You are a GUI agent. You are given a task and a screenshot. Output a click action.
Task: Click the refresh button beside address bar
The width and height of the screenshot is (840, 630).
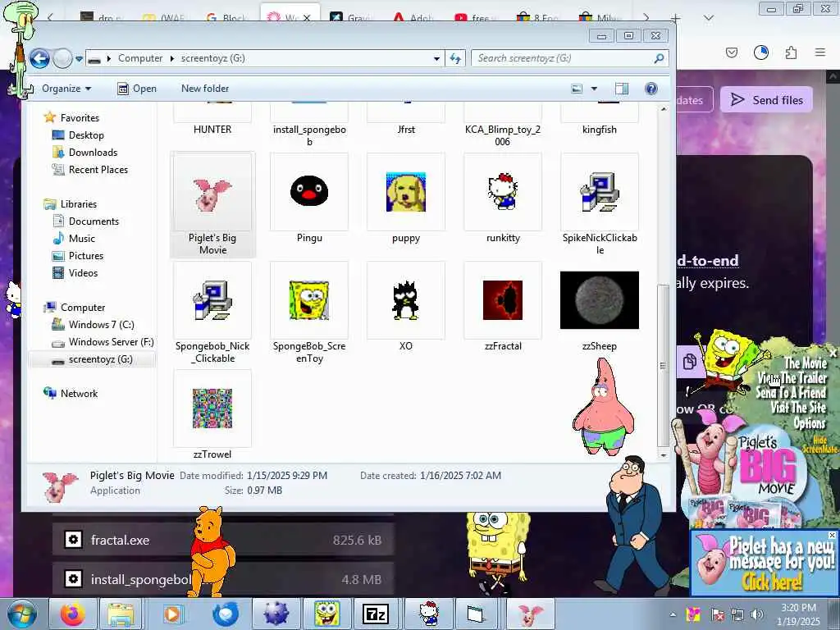(x=455, y=58)
